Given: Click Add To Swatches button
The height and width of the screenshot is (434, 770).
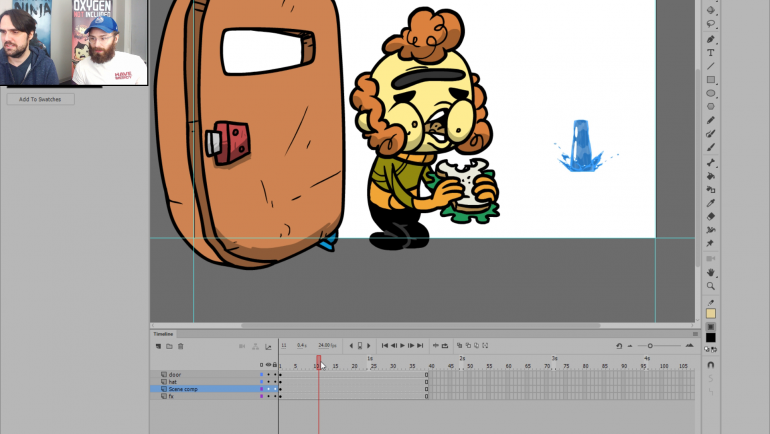Looking at the screenshot, I should (x=40, y=99).
